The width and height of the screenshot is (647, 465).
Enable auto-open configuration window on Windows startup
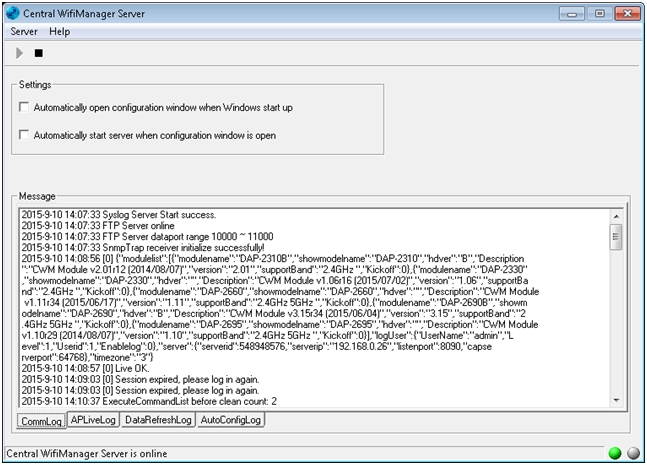pyautogui.click(x=25, y=107)
